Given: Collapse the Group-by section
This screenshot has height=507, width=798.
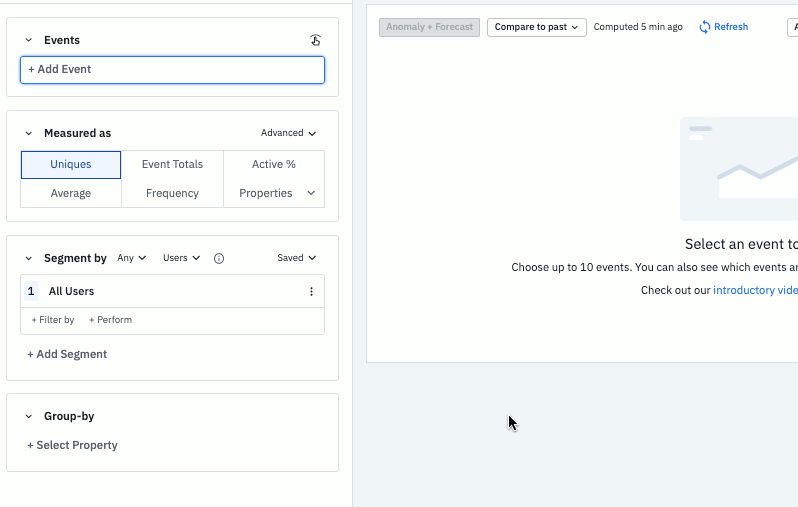Looking at the screenshot, I should (29, 416).
